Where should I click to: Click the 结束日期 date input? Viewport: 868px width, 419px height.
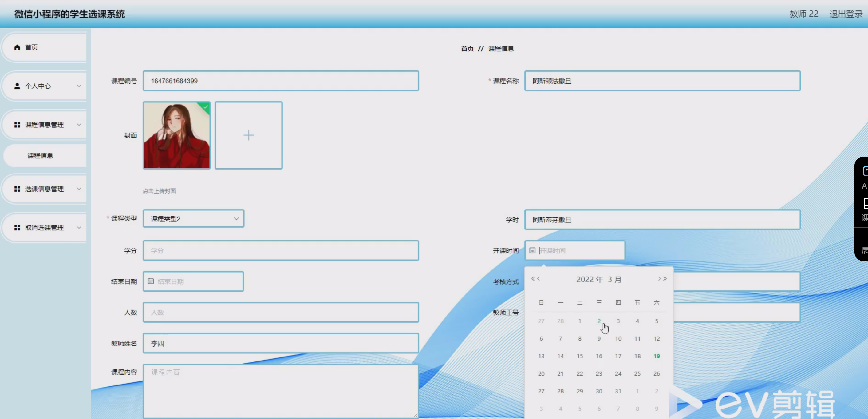coord(193,281)
